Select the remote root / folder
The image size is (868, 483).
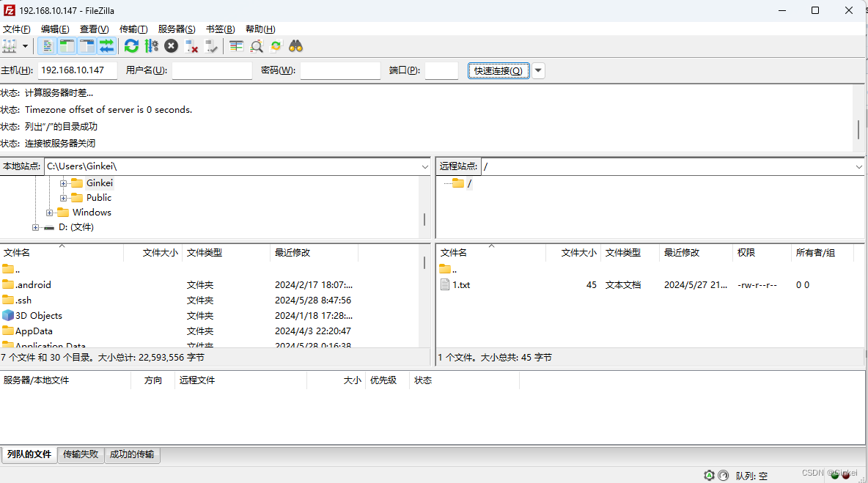point(469,183)
